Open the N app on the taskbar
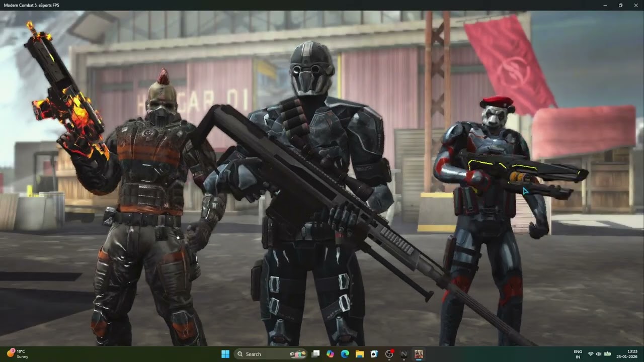This screenshot has width=644, height=362. [404, 354]
